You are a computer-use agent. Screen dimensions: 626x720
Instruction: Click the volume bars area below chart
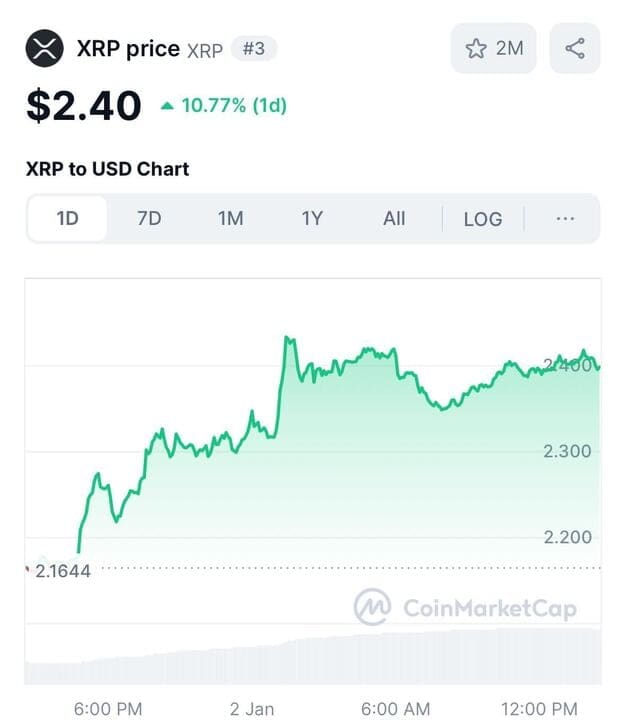pyautogui.click(x=313, y=656)
